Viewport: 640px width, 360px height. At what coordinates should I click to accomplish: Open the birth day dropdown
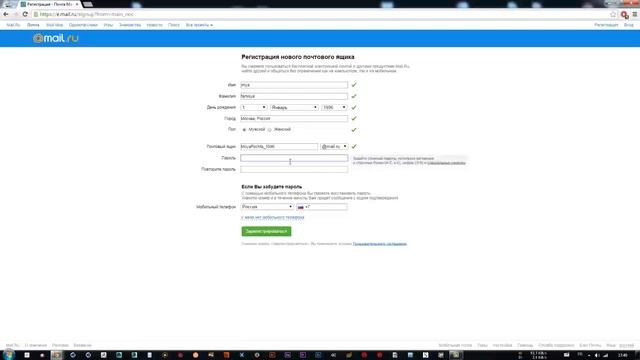point(253,107)
